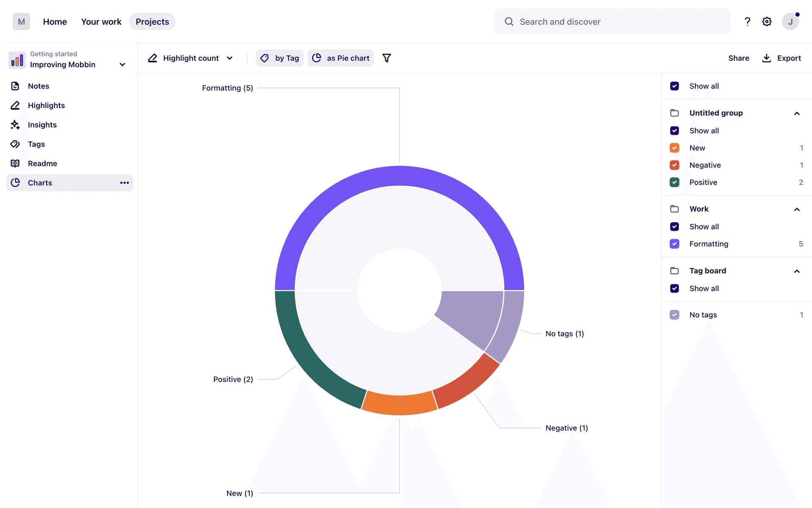
Task: Open the Tags sidebar page
Action: [x=36, y=144]
